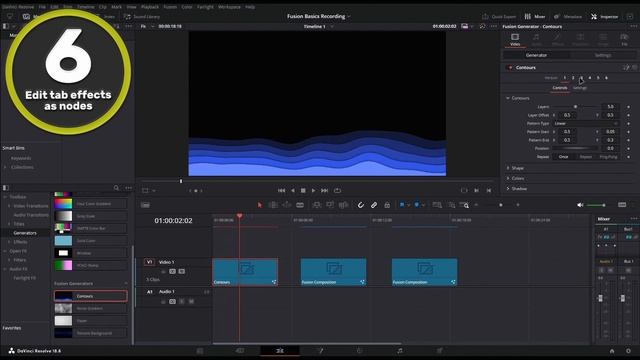This screenshot has height=360, width=640.
Task: Click the Loop playback icon
Action: pos(337,191)
